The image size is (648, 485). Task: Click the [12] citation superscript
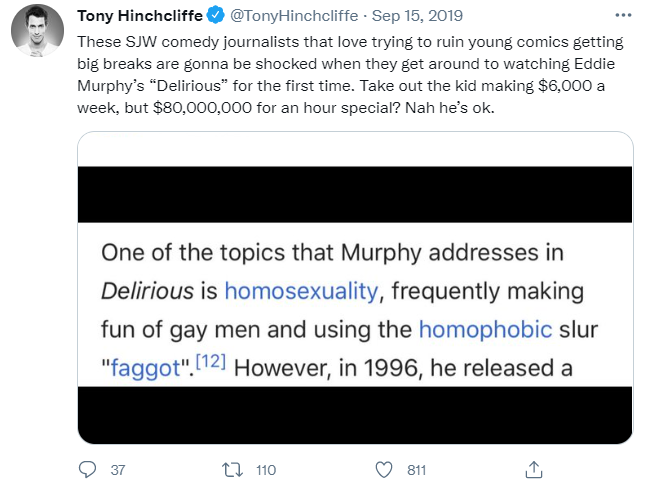click(214, 362)
